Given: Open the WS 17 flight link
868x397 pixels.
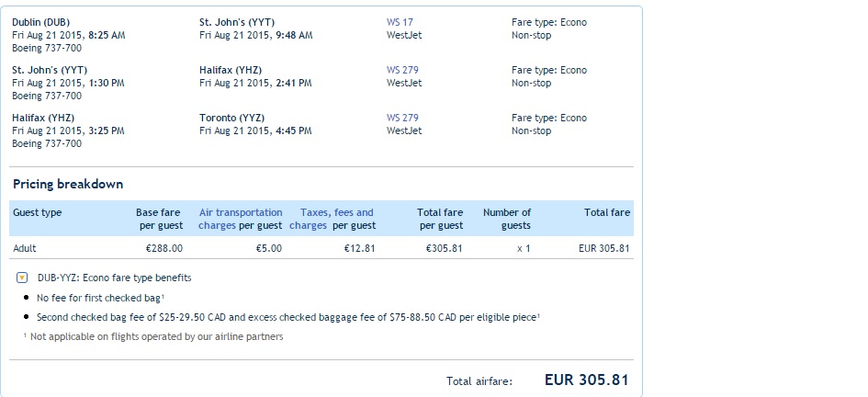Looking at the screenshot, I should 400,23.
